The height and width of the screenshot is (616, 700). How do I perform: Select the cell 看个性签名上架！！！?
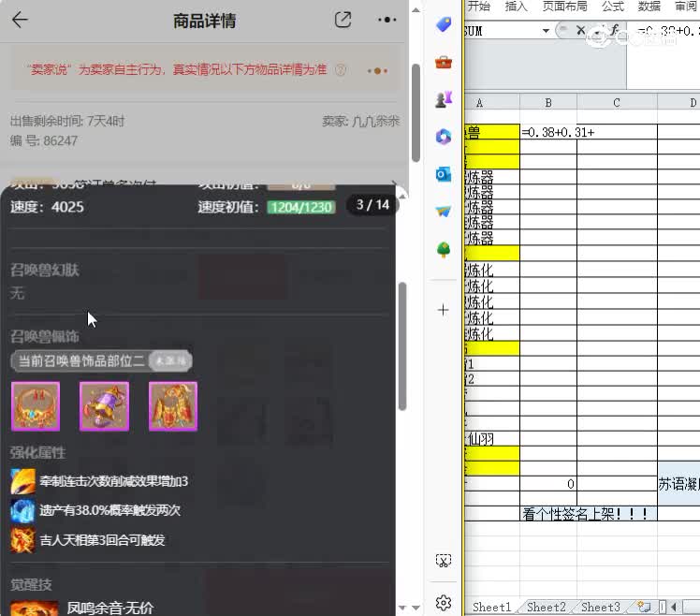tap(589, 514)
